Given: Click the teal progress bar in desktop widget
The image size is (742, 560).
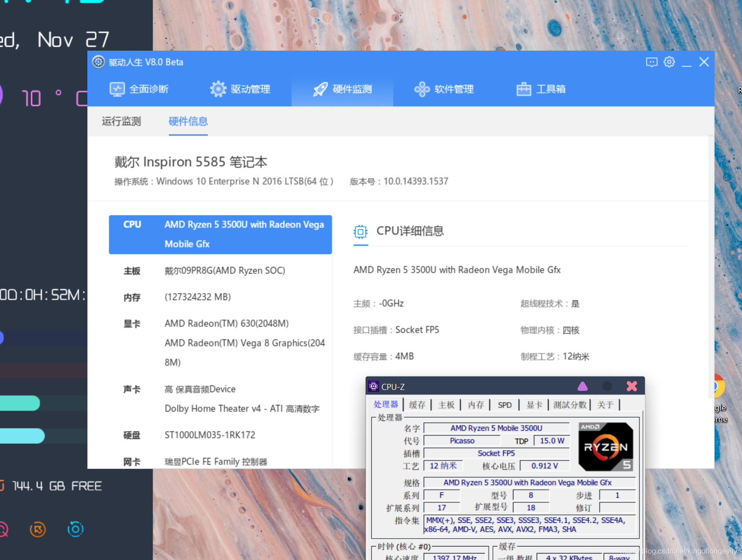Looking at the screenshot, I should pos(20,403).
